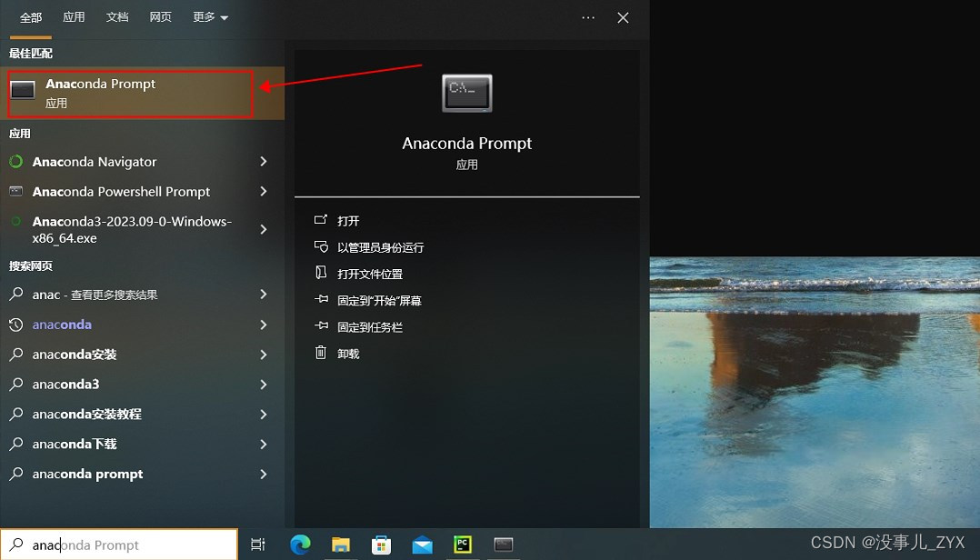Click the search icon beside anaconda3
The height and width of the screenshot is (560, 980).
(16, 384)
